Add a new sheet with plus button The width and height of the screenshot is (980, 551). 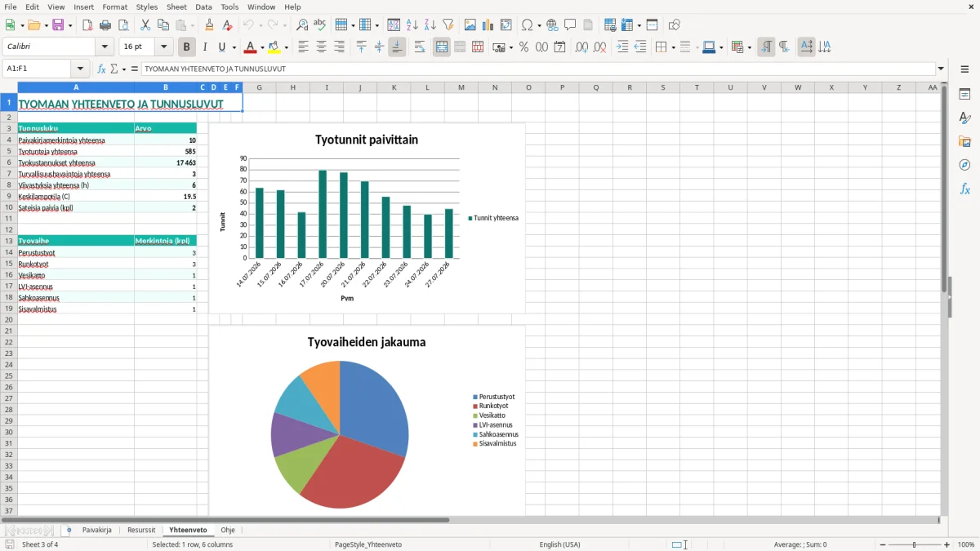69,530
